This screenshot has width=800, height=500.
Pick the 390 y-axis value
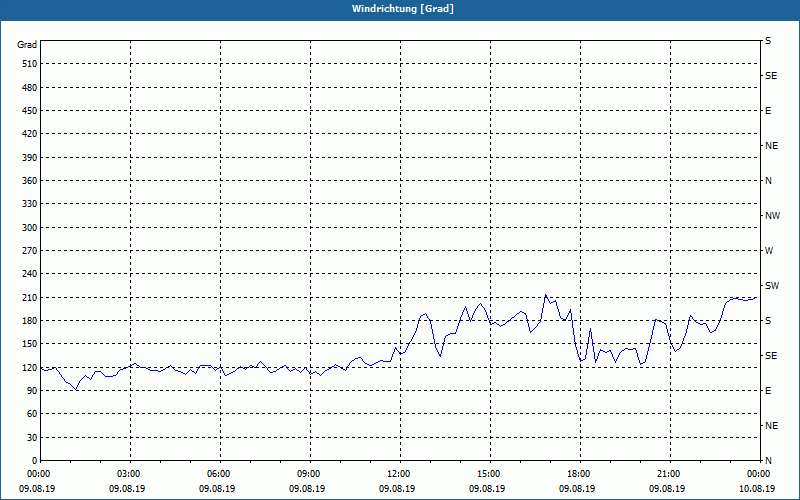(30, 157)
